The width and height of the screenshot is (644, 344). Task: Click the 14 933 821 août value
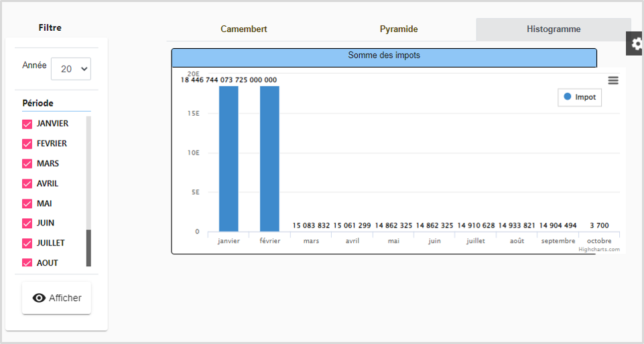[x=517, y=226]
